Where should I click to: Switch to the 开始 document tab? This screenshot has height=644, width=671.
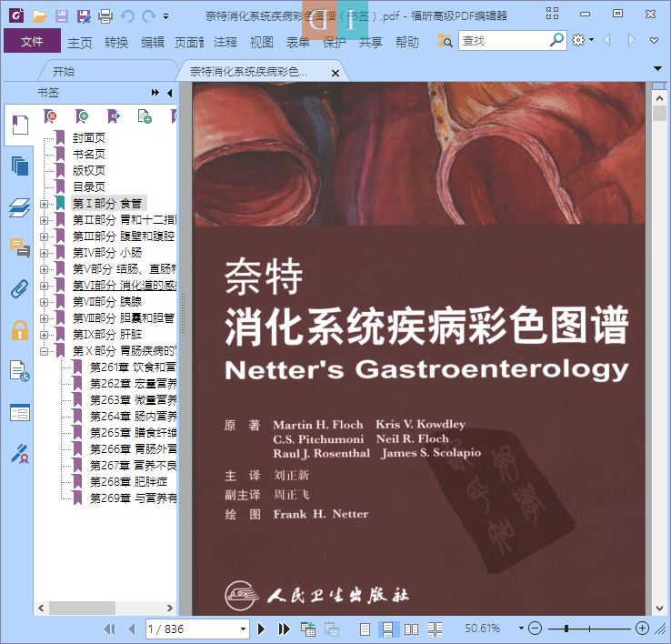64,72
